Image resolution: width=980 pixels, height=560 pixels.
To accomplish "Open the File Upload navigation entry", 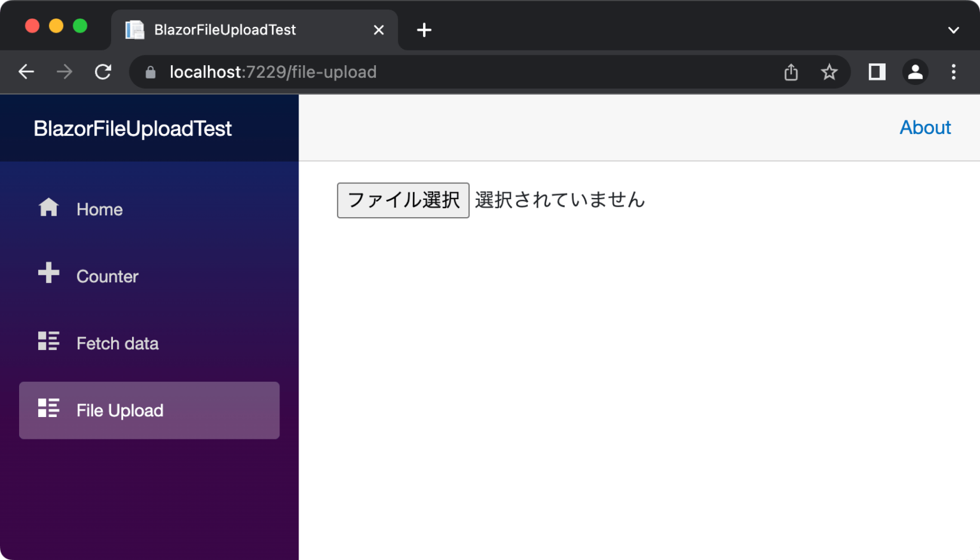I will pos(119,410).
